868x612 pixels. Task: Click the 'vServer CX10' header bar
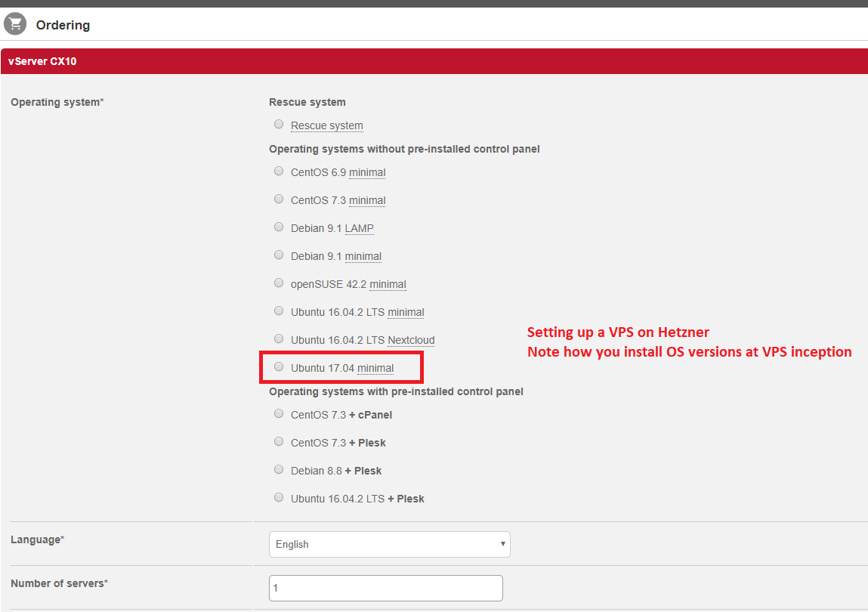point(434,61)
